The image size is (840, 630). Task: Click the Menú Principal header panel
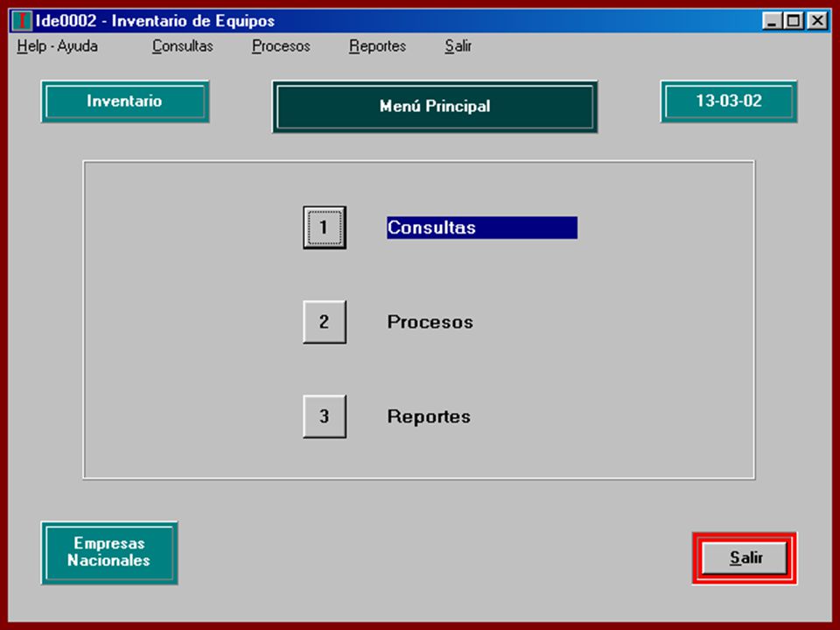tap(435, 106)
